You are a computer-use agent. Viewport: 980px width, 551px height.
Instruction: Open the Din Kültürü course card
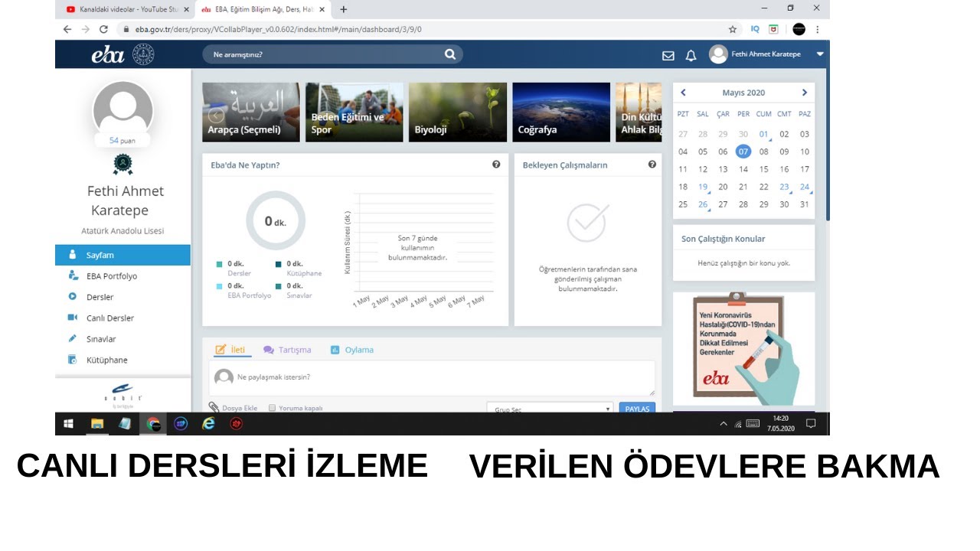tap(639, 112)
